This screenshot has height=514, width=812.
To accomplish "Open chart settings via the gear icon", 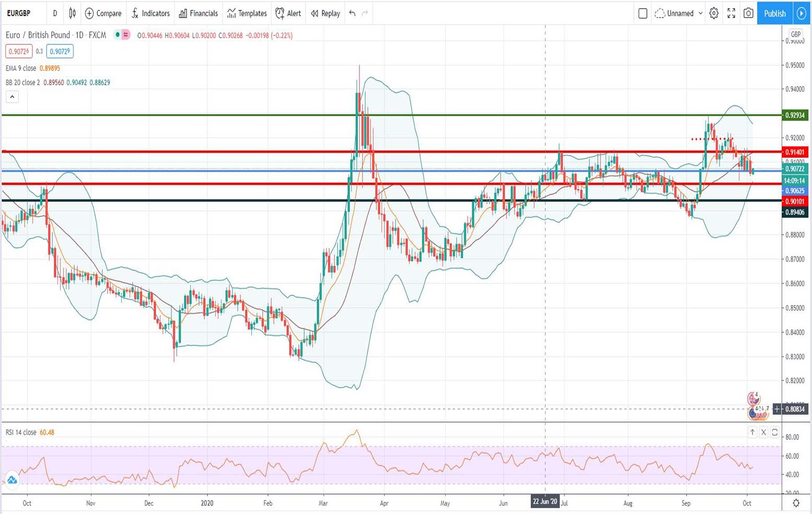I will tap(714, 14).
